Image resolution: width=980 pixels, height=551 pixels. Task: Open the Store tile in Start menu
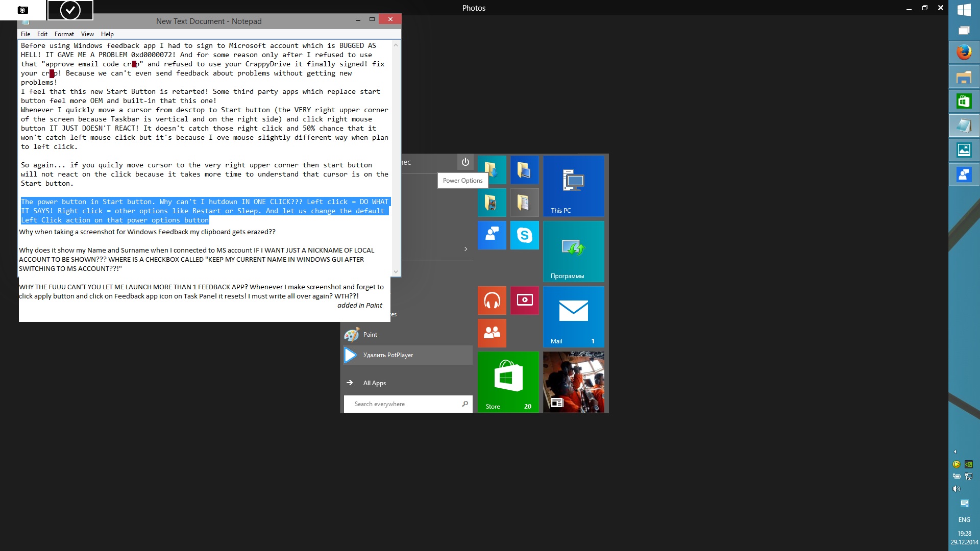(508, 382)
